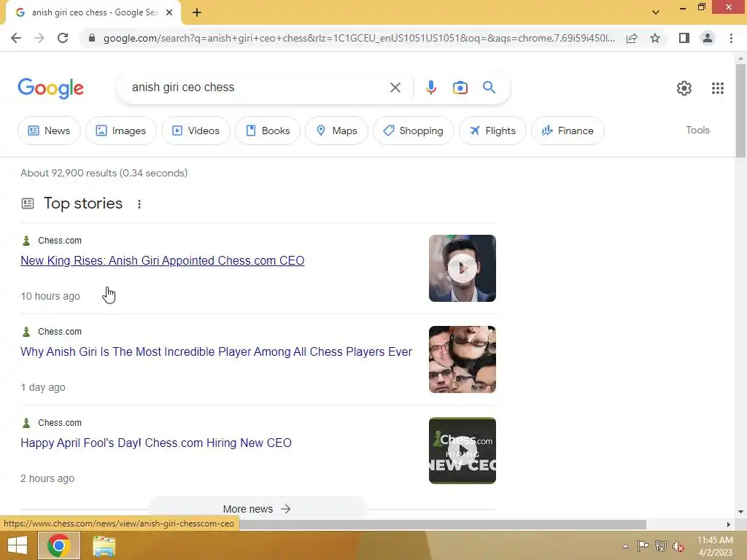Open a new browser tab

point(197,13)
